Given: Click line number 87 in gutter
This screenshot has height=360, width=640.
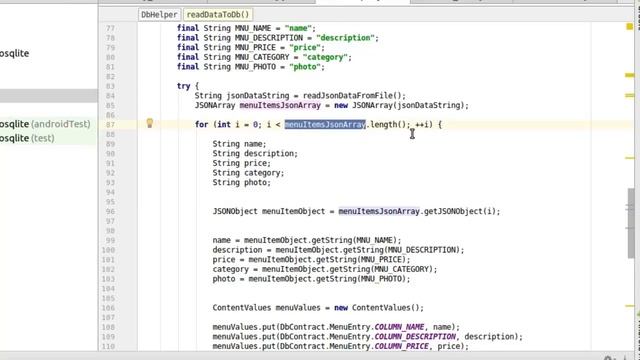Looking at the screenshot, I should [x=110, y=125].
